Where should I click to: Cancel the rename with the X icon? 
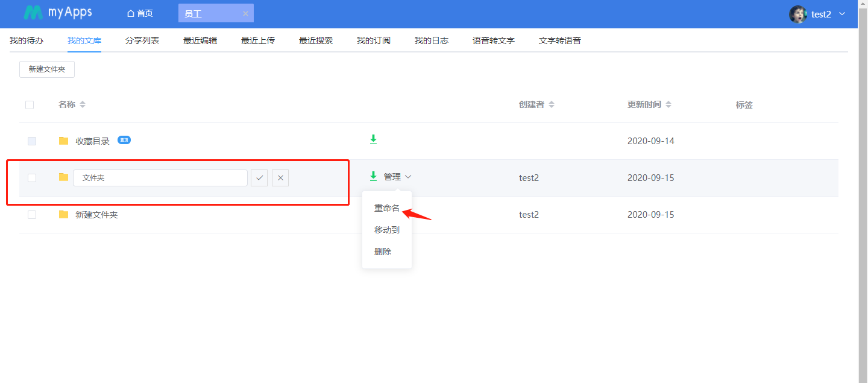coord(280,178)
